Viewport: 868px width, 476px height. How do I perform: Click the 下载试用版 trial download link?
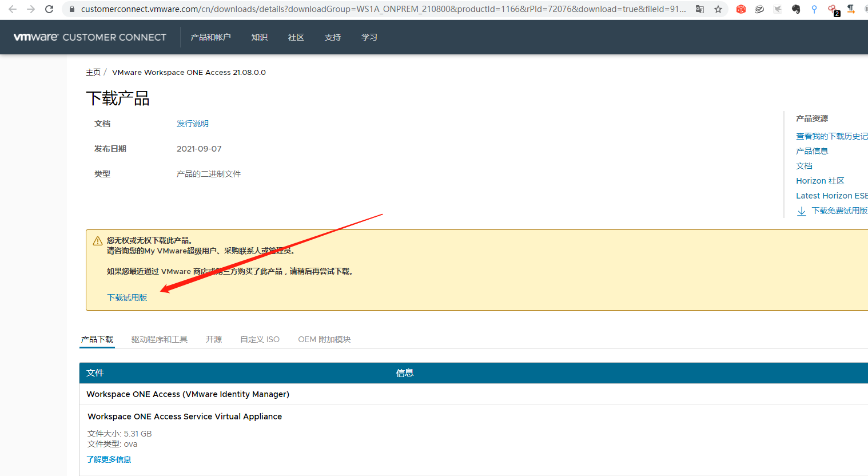[x=127, y=297]
